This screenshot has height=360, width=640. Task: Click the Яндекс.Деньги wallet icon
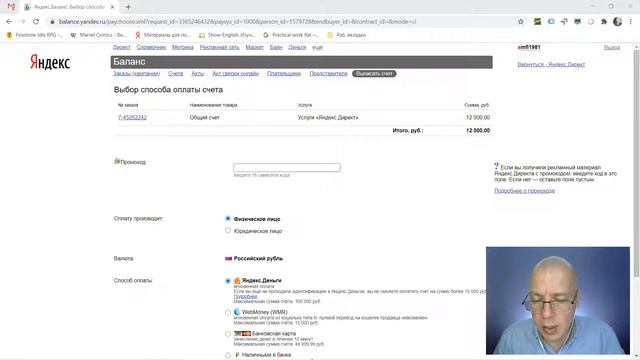click(237, 280)
